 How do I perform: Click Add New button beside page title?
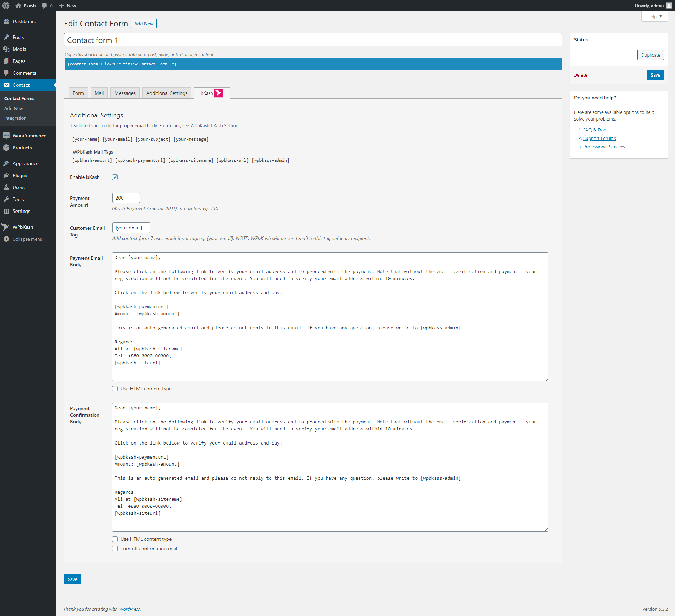pyautogui.click(x=144, y=24)
